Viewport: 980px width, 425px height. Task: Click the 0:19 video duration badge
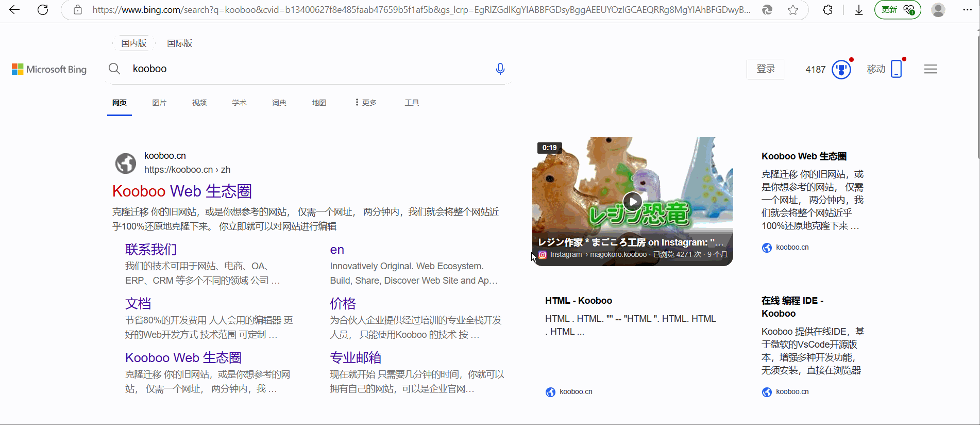pyautogui.click(x=549, y=148)
